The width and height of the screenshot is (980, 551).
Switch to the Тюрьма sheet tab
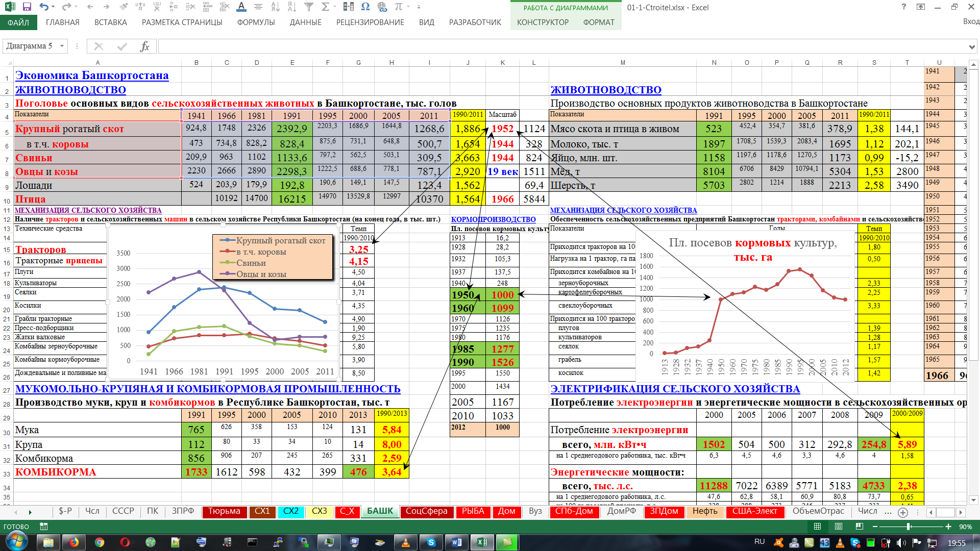tap(224, 511)
